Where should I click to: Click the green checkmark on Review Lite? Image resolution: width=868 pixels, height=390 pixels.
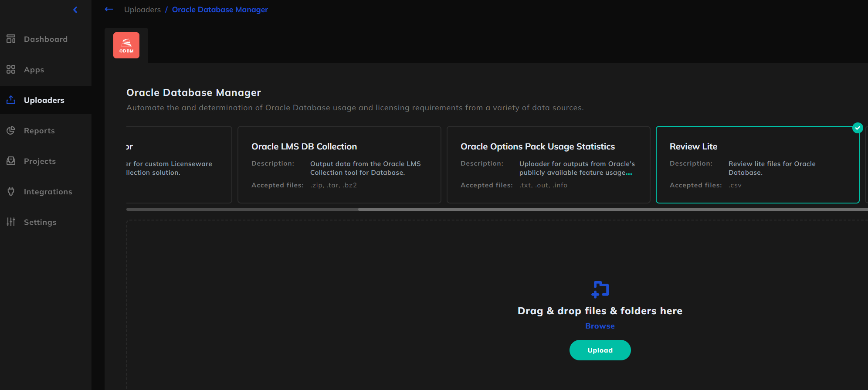858,128
